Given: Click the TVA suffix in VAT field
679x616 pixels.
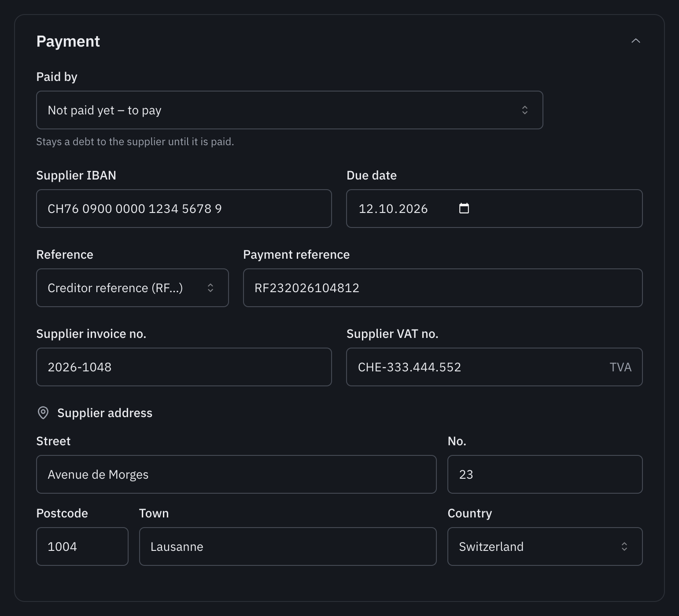Looking at the screenshot, I should click(620, 367).
